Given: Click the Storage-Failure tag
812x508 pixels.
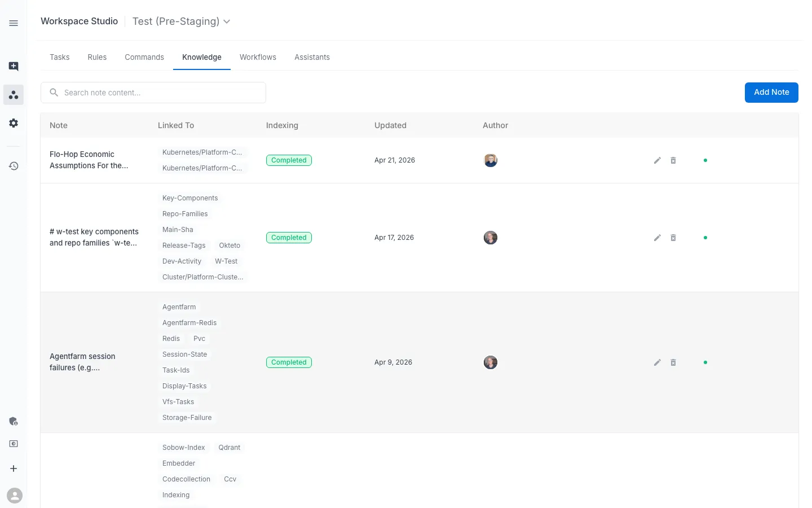Looking at the screenshot, I should coord(187,418).
